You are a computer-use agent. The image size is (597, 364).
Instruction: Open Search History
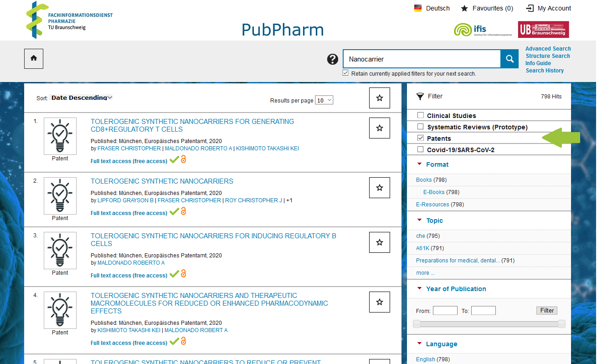[545, 71]
